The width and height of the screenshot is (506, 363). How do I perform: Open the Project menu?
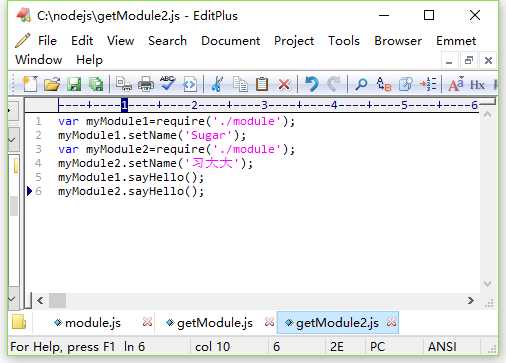point(294,41)
